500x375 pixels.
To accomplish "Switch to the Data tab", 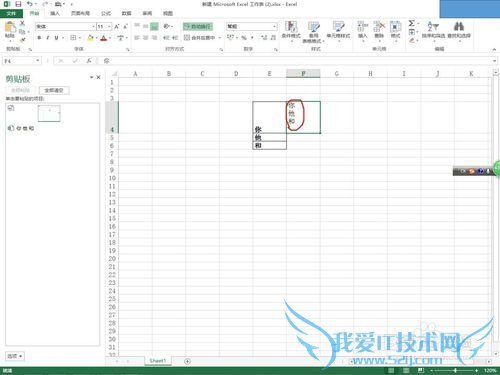I will click(x=126, y=13).
